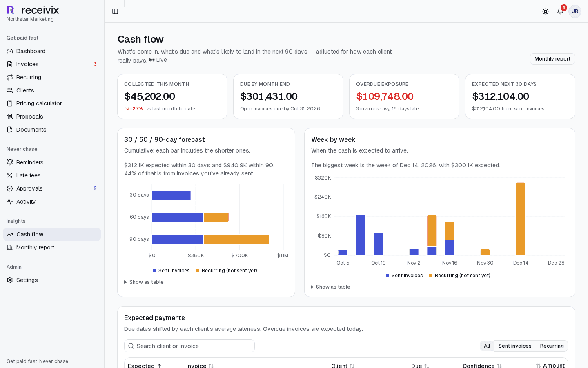Image resolution: width=588 pixels, height=368 pixels.
Task: Click the Approvals check badge icon
Action: (x=10, y=188)
